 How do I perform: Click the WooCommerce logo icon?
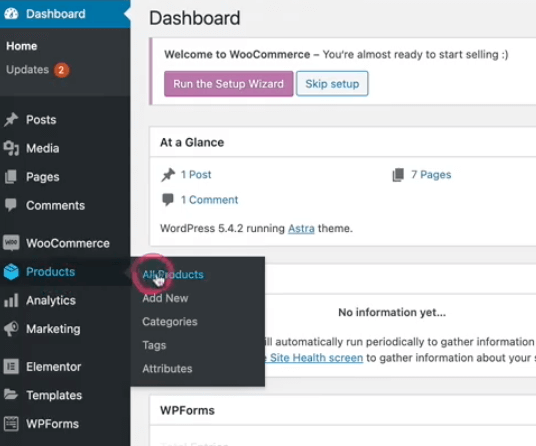[11, 243]
